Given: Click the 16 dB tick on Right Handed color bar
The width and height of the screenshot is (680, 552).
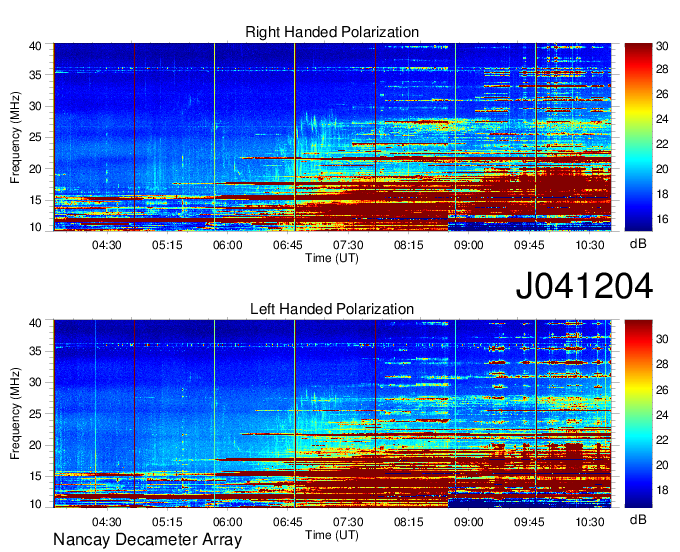Looking at the screenshot, I should tap(662, 219).
